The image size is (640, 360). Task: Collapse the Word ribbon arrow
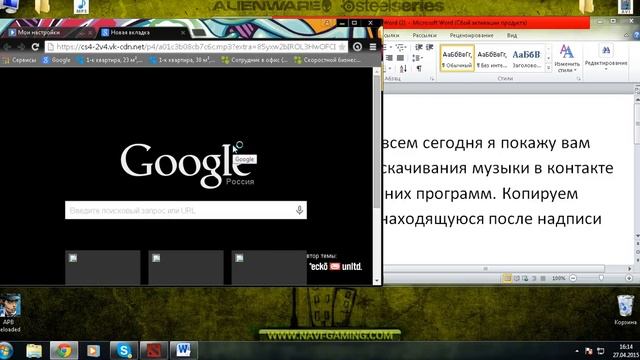pos(627,36)
